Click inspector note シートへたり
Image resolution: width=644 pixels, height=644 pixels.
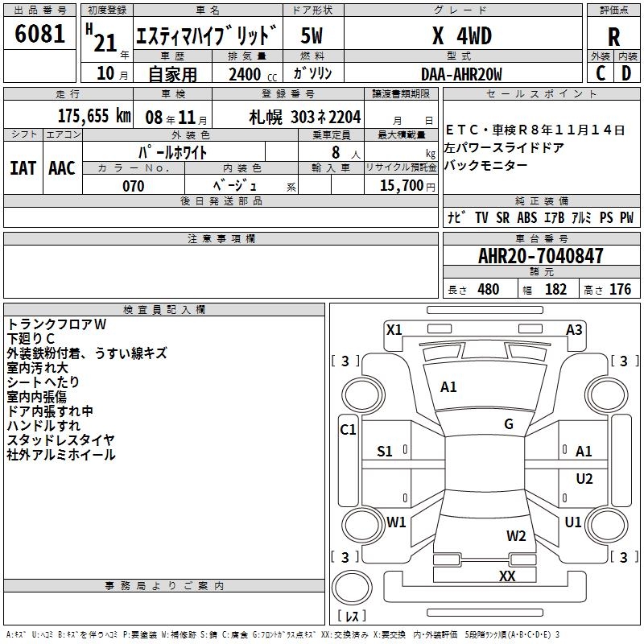43,382
